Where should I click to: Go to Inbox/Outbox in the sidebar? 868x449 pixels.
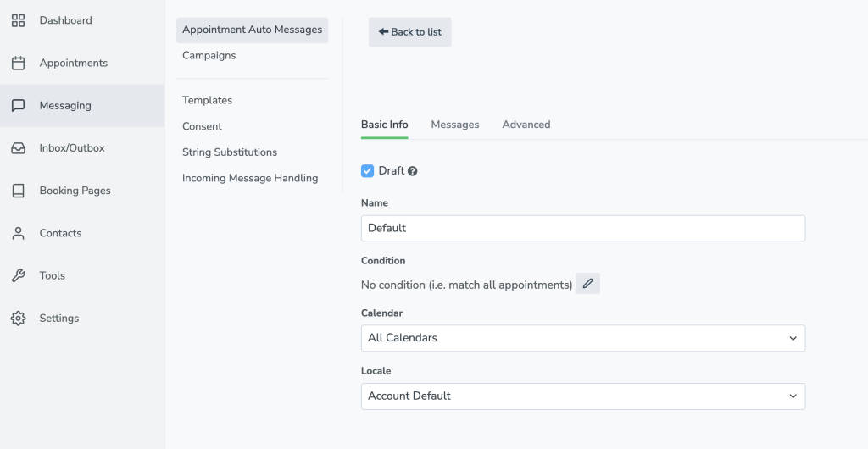[82, 148]
